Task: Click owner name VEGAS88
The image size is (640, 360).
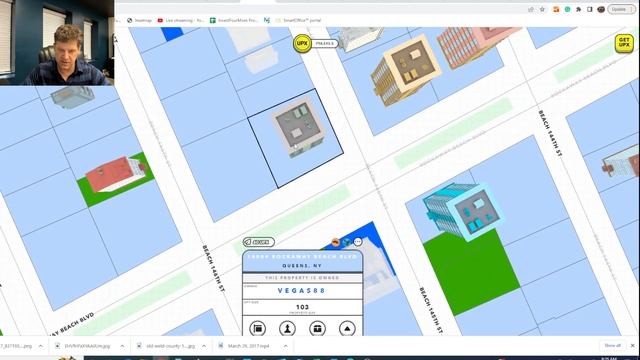Action: coord(302,291)
